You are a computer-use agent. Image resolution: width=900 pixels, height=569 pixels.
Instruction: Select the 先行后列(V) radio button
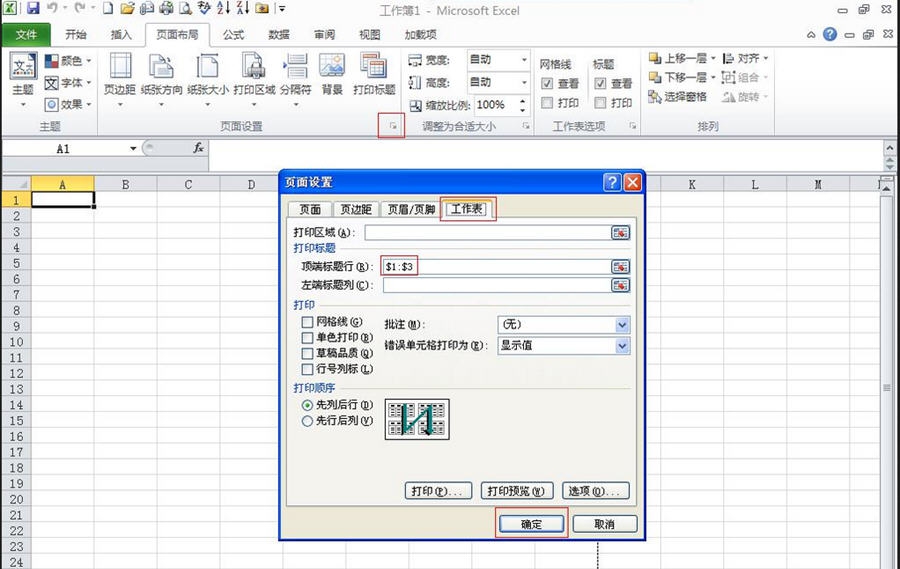tap(307, 421)
